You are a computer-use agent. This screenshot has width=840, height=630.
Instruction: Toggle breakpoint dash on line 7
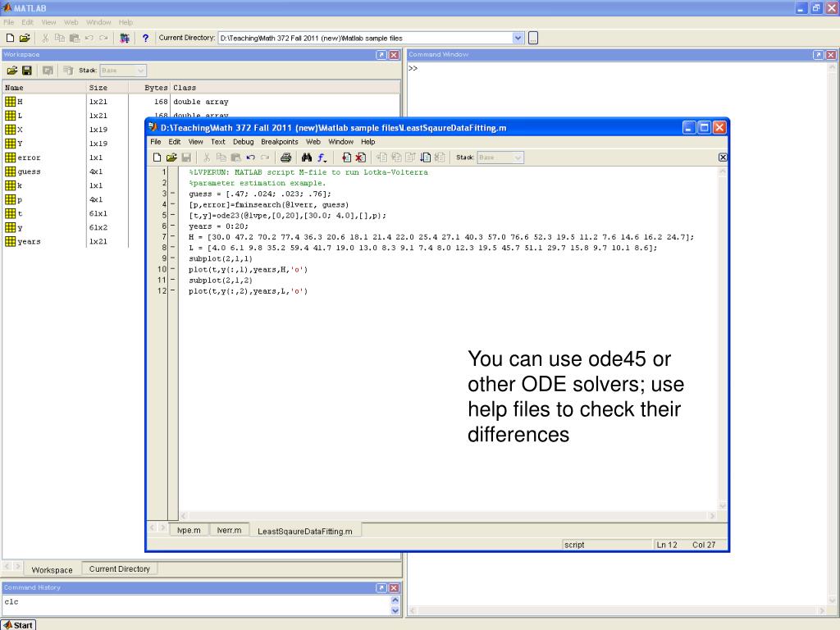coord(173,237)
